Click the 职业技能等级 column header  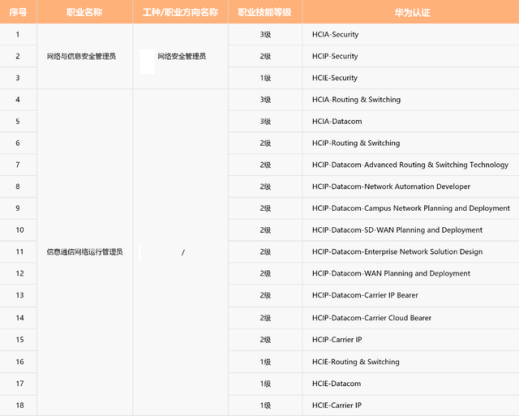pos(265,12)
